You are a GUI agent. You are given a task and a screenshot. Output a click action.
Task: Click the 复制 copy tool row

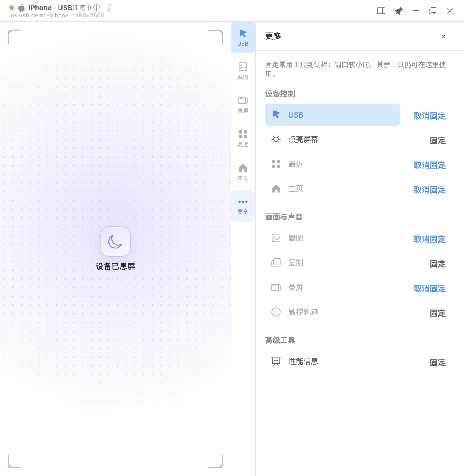pyautogui.click(x=333, y=263)
